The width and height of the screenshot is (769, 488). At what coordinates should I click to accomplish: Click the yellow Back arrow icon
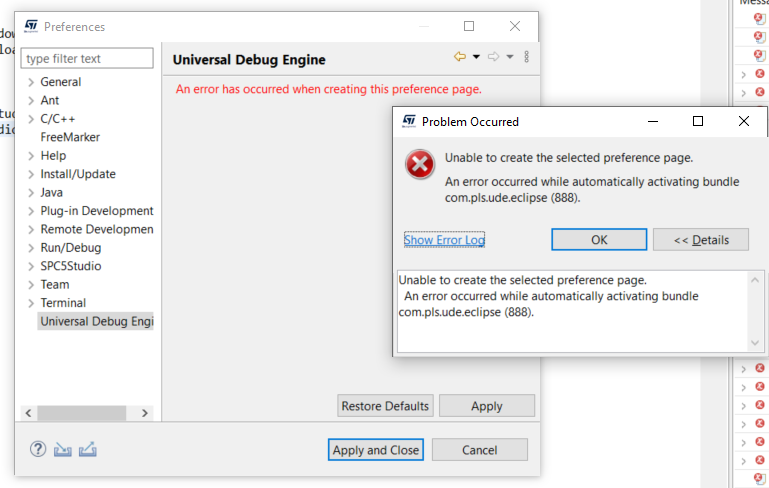point(460,57)
